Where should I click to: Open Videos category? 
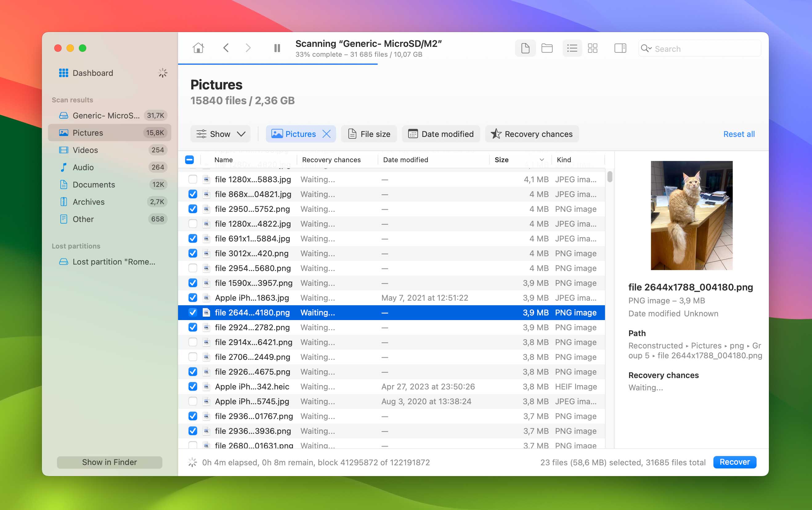click(x=109, y=150)
